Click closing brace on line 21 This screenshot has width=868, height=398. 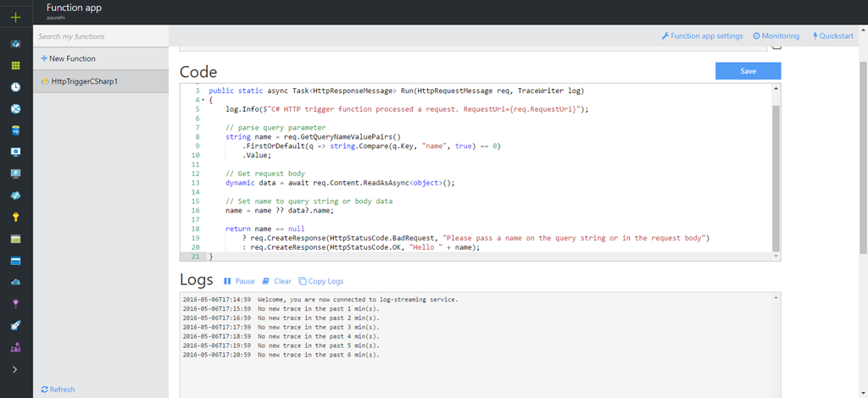[211, 257]
